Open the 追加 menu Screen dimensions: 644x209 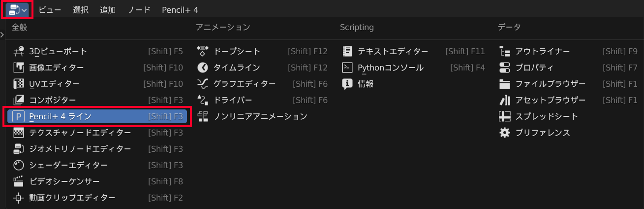click(x=108, y=10)
